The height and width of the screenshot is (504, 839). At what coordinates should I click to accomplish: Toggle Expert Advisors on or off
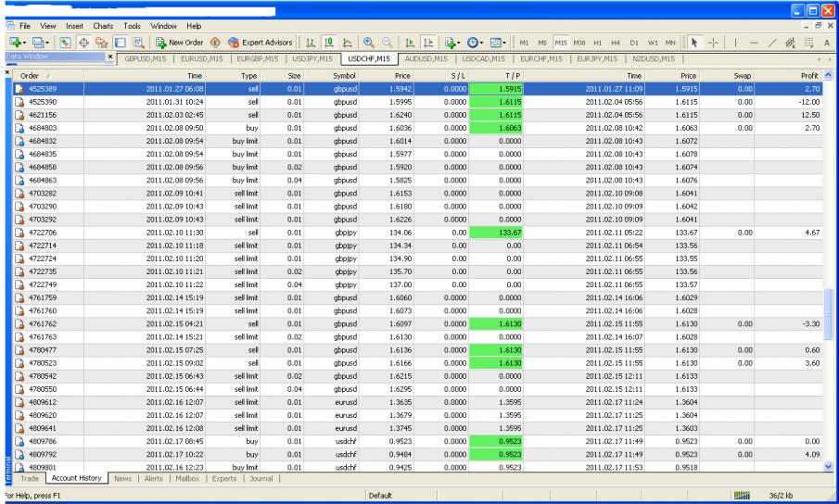coord(260,43)
